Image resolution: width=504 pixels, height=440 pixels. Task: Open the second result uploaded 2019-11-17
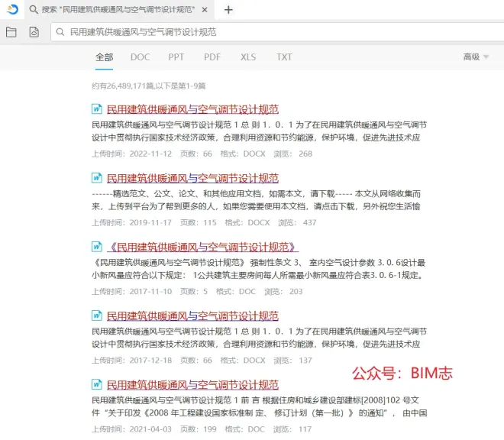[x=192, y=178]
